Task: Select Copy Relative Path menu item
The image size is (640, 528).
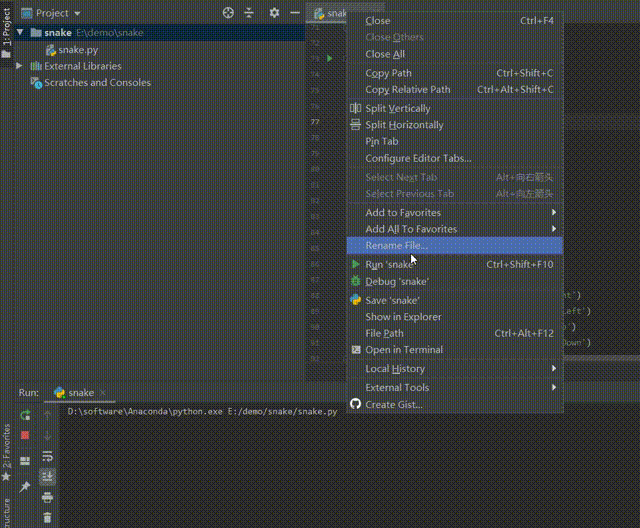Action: (455, 89)
